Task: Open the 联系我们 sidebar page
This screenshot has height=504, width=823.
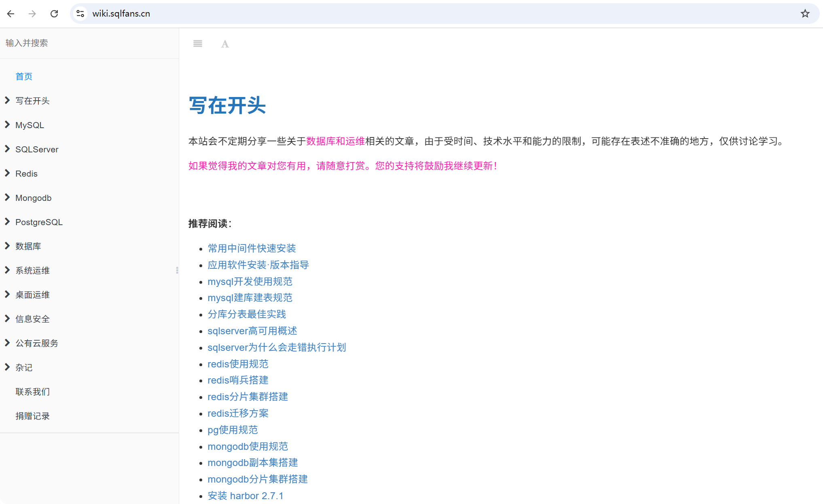Action: [32, 392]
